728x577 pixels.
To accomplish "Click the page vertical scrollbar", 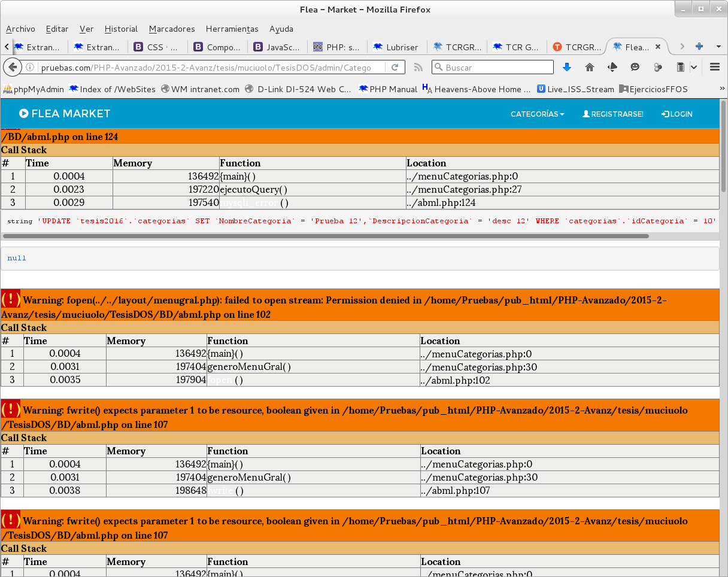I will 723,146.
